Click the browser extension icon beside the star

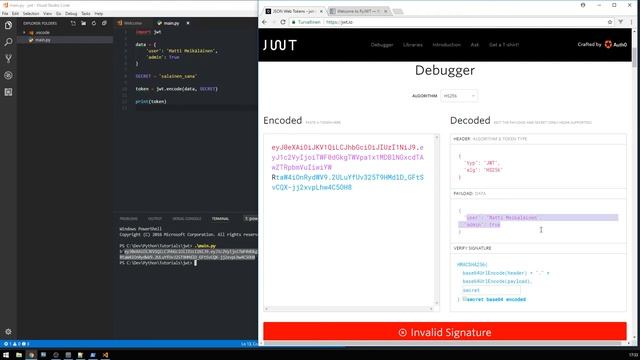click(x=620, y=22)
